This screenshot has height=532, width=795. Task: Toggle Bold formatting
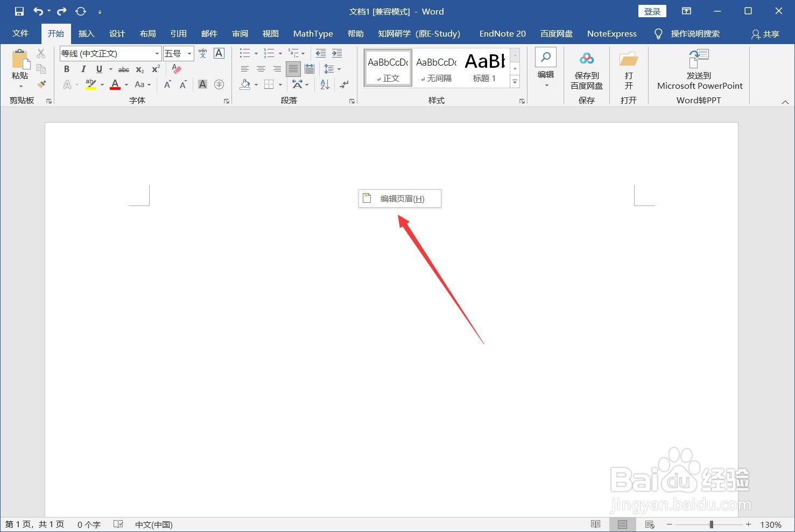pyautogui.click(x=67, y=69)
